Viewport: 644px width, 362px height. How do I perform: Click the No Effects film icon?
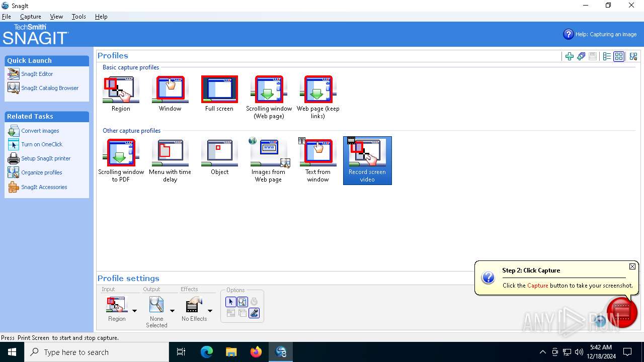coord(194,305)
